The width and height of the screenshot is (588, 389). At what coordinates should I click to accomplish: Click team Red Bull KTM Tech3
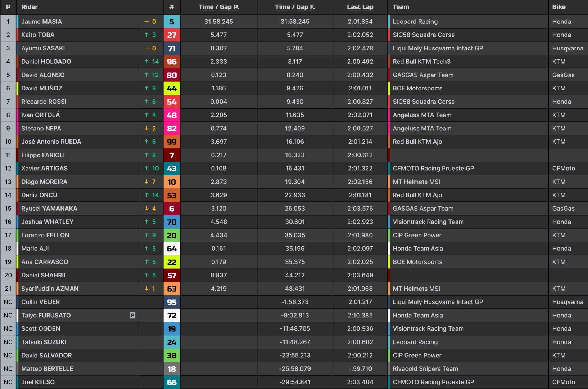pos(422,62)
